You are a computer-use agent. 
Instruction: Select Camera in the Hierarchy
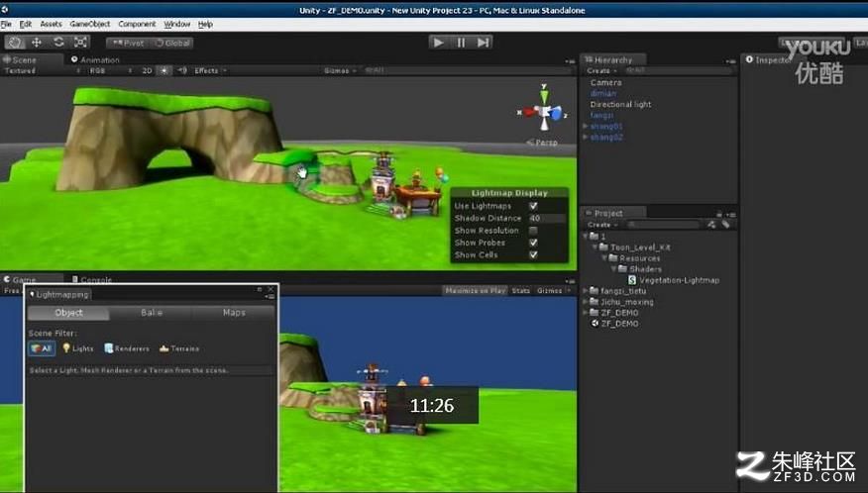(x=605, y=82)
